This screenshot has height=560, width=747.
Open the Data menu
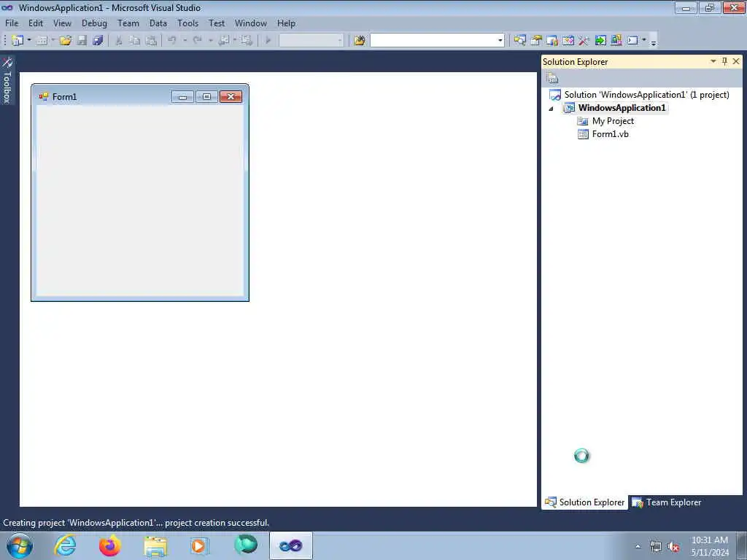158,23
